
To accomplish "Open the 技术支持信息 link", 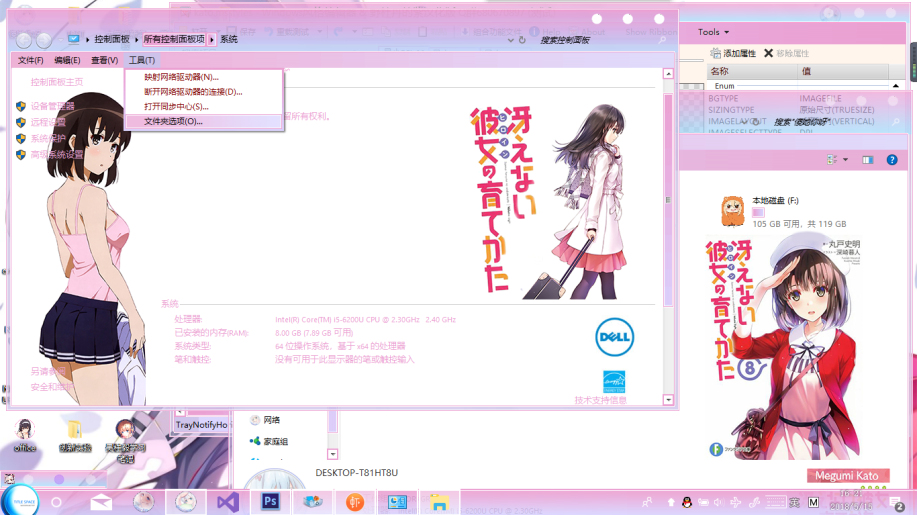I will click(601, 400).
